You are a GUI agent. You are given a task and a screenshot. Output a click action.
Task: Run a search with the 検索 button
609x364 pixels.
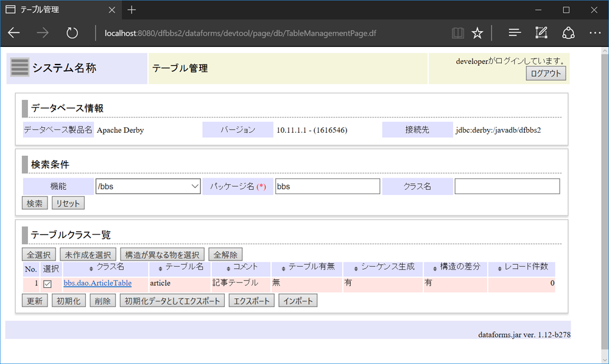coord(34,203)
